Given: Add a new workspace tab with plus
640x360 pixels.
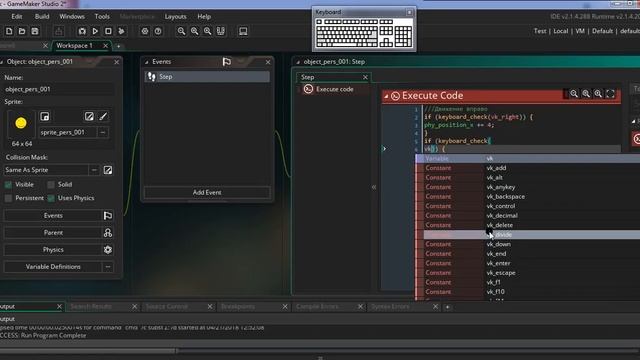Looking at the screenshot, I should [x=118, y=46].
